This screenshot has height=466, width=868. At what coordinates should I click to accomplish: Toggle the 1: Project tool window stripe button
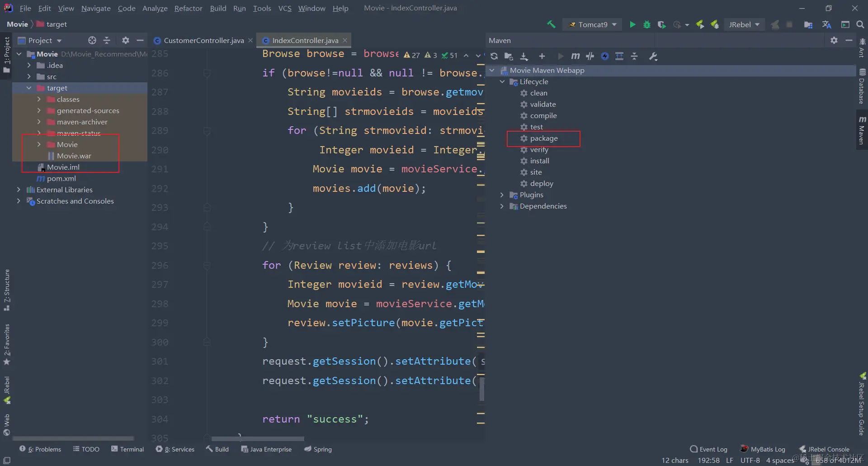pyautogui.click(x=6, y=55)
